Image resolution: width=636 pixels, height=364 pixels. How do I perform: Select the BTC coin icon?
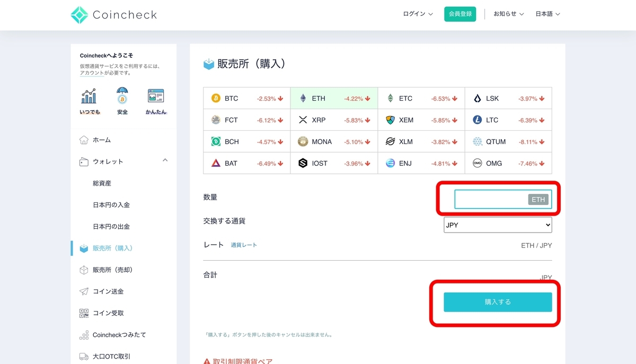[216, 98]
